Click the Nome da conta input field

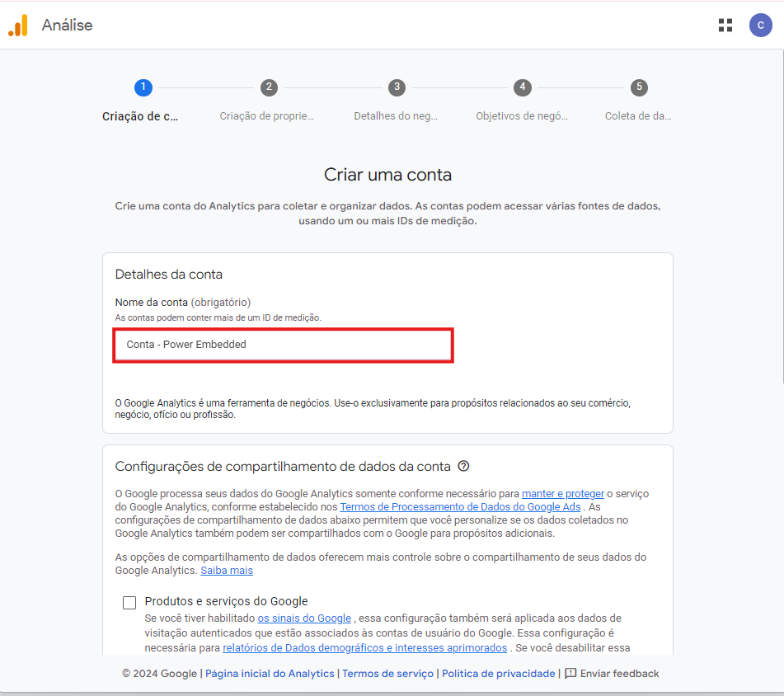tap(283, 345)
